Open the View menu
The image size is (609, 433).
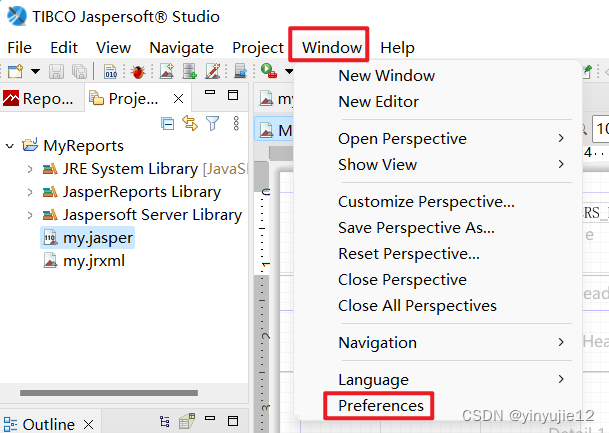tap(113, 48)
